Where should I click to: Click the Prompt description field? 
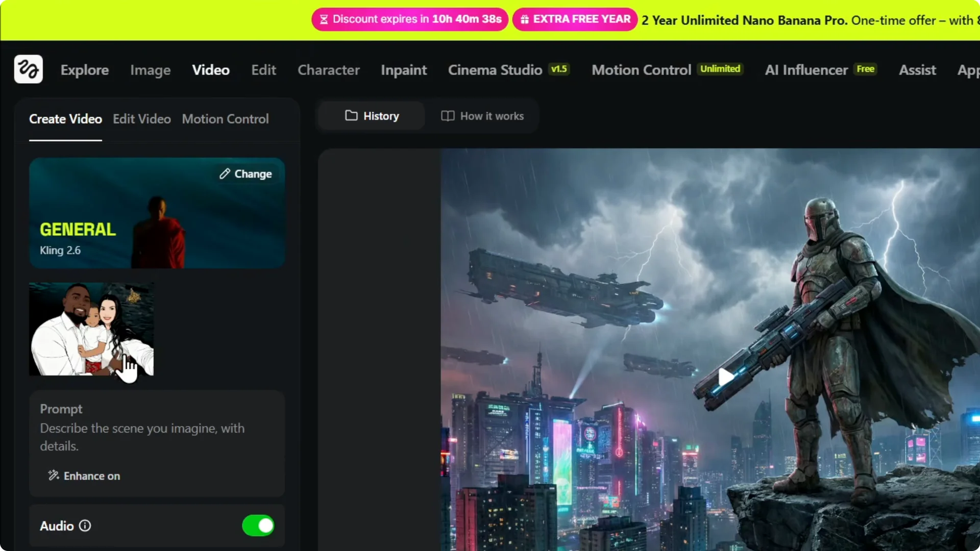point(142,436)
